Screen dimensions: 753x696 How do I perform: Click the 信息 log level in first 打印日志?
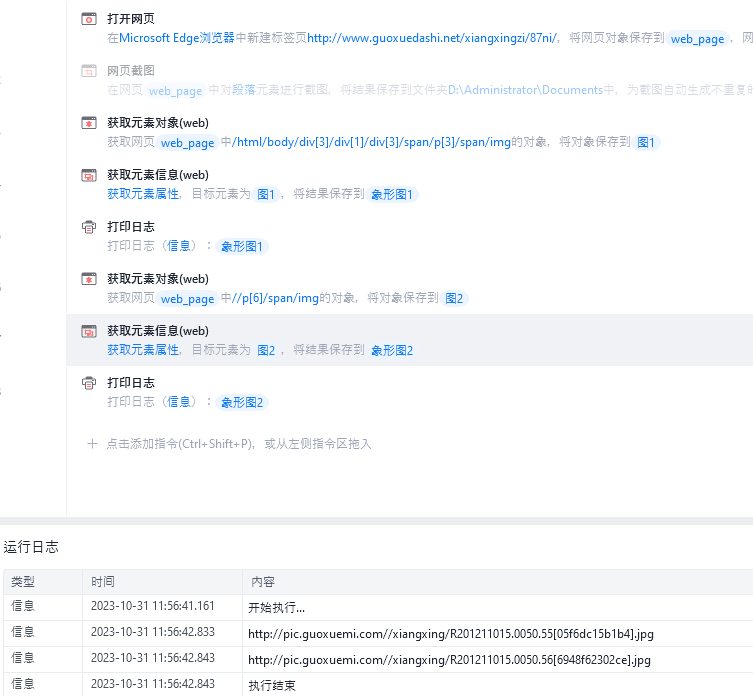coord(179,246)
